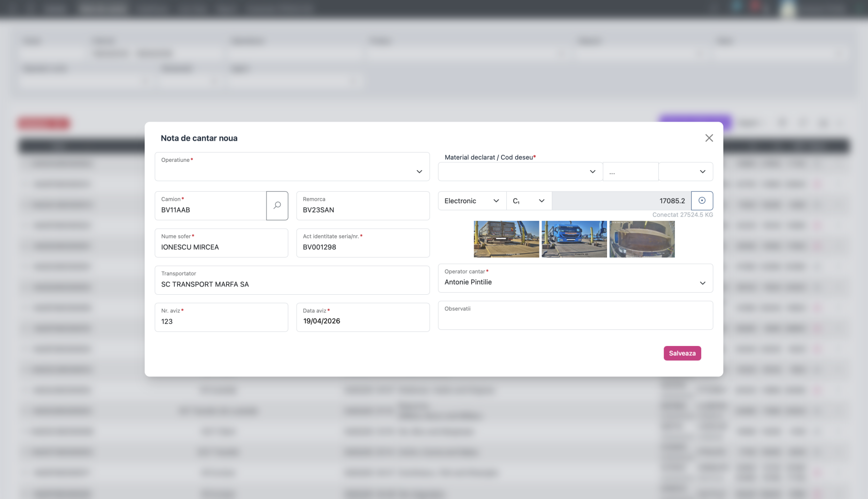This screenshot has height=499, width=868.
Task: Open the Electronic weighing mode dropdown
Action: point(472,201)
